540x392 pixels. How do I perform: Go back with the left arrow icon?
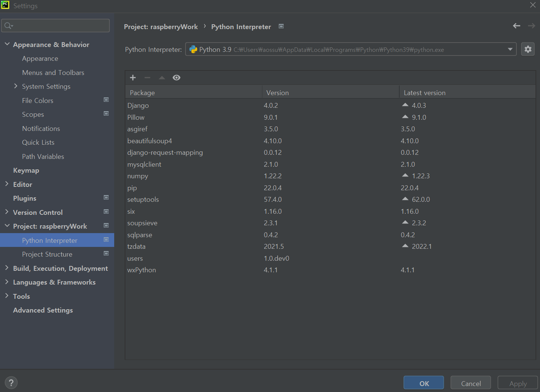tap(516, 26)
